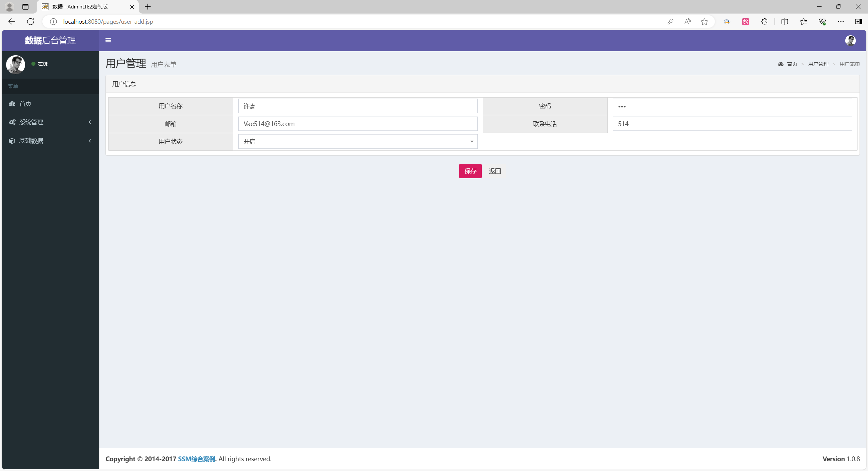Click the 返回 button
The height and width of the screenshot is (471, 868).
(x=495, y=171)
